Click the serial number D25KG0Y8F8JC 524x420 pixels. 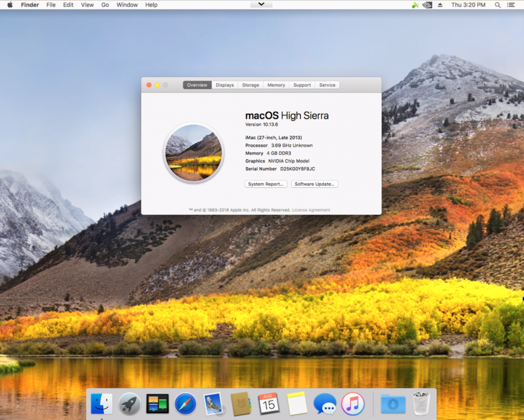298,169
